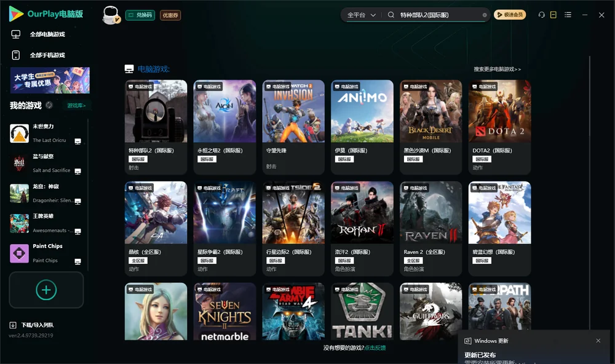Dismiss the Windows 更新 notification
The image size is (615, 364).
pyautogui.click(x=598, y=341)
